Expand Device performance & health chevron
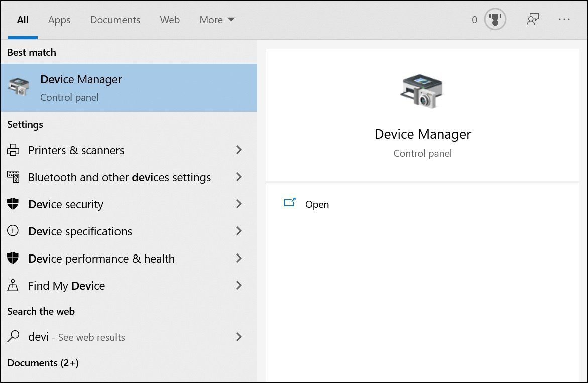Screen dimensions: 588x383 239,258
